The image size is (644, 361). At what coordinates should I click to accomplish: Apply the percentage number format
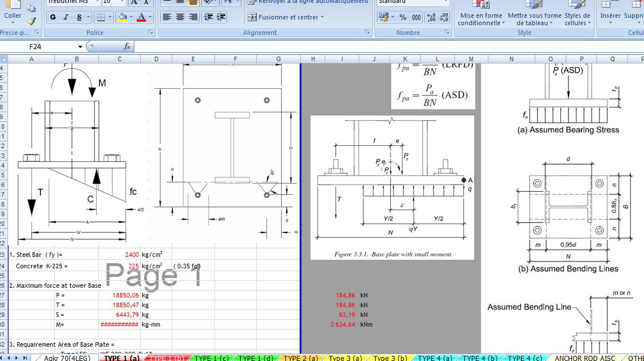pyautogui.click(x=403, y=17)
